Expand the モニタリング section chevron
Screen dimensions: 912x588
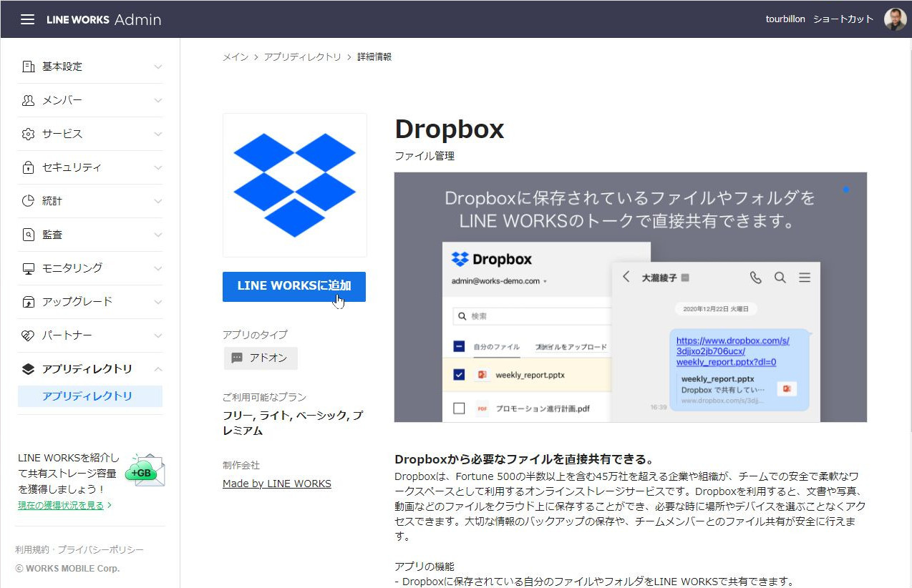(x=158, y=268)
